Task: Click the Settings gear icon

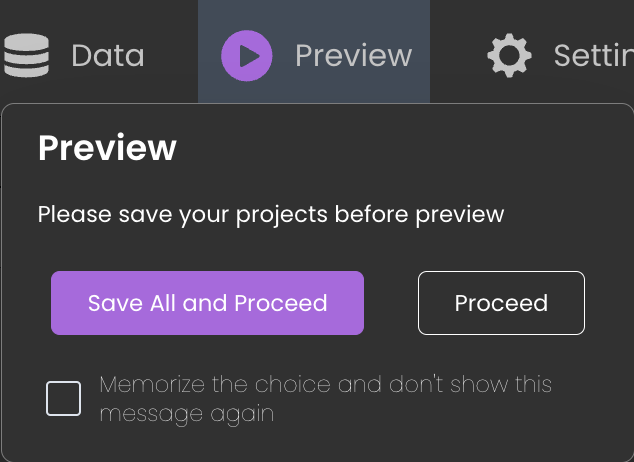Action: [x=509, y=55]
